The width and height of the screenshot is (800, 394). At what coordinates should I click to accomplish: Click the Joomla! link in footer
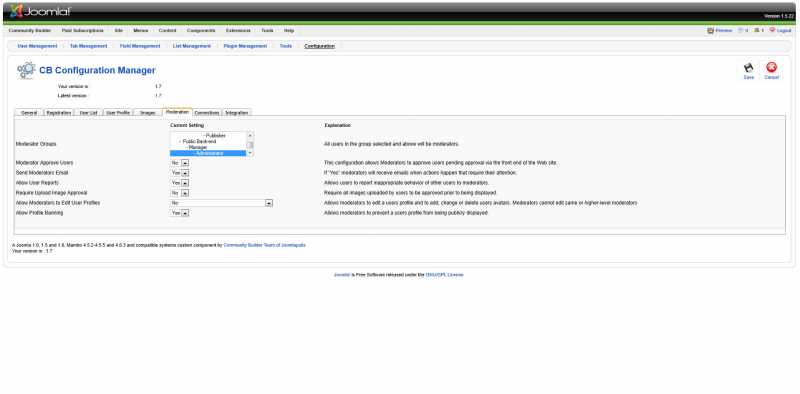pyautogui.click(x=342, y=275)
